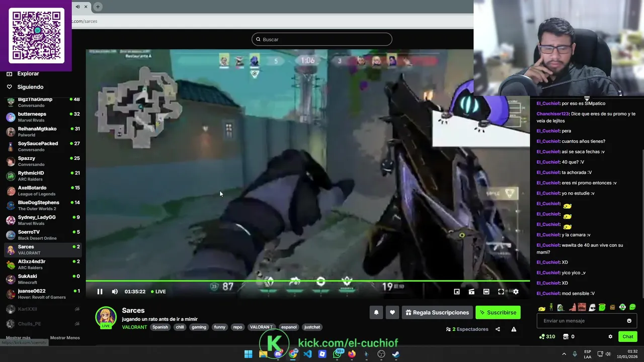The height and width of the screenshot is (362, 644).
Task: Open mini player mode
Action: [x=457, y=292]
